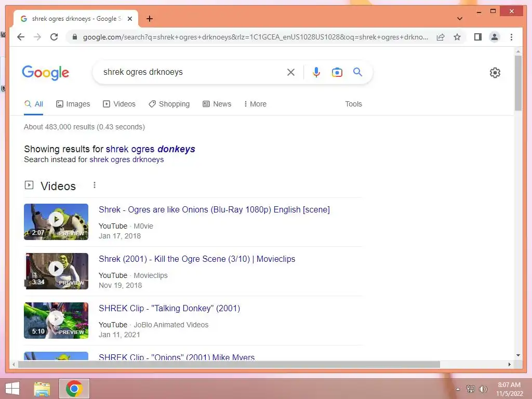This screenshot has height=399, width=532.
Task: Open File Explorer from the taskbar
Action: coord(42,389)
